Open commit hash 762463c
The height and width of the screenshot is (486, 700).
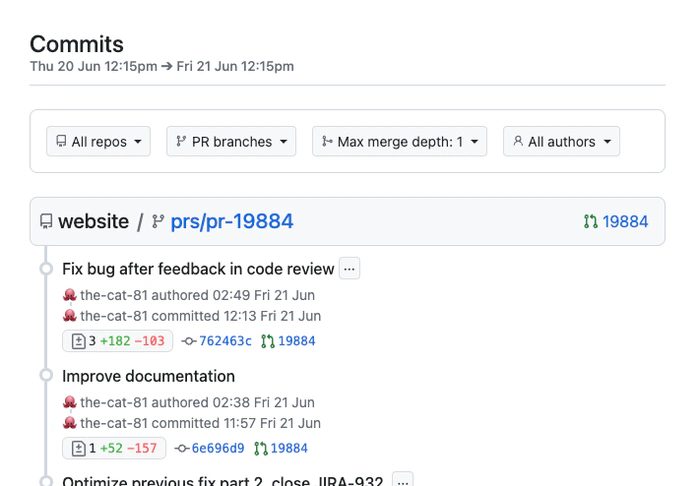(x=225, y=341)
